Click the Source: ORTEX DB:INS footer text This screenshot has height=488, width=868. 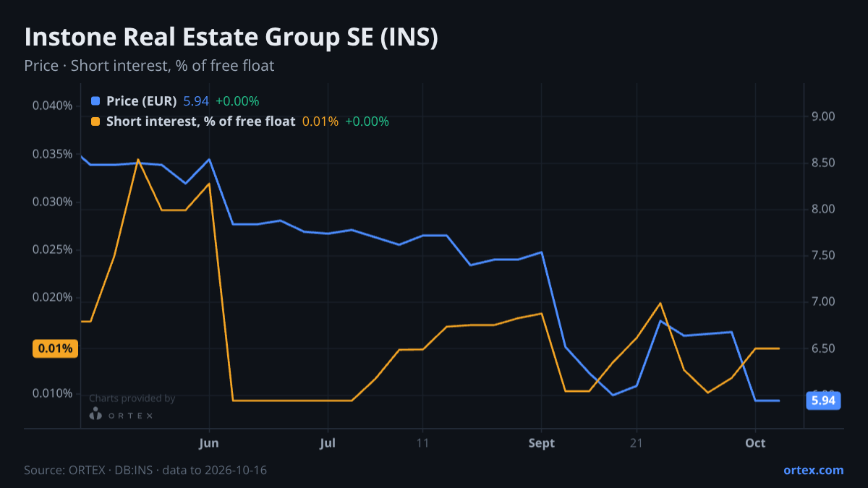click(145, 470)
